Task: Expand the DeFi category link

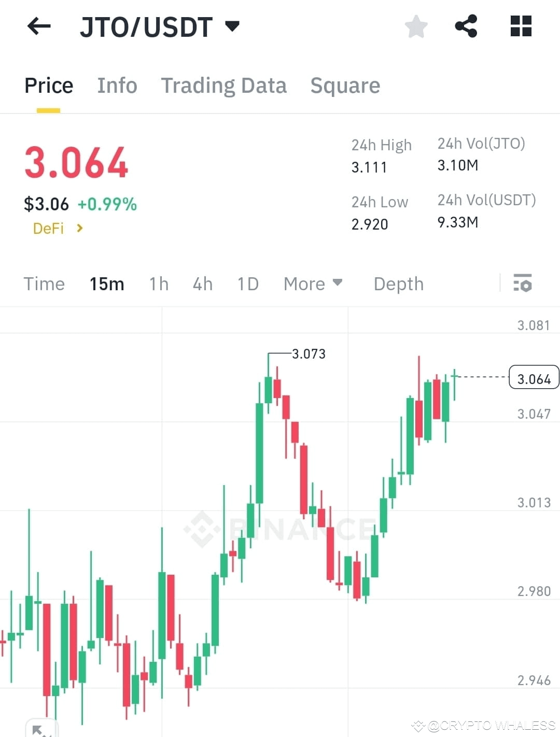Action: tap(56, 228)
